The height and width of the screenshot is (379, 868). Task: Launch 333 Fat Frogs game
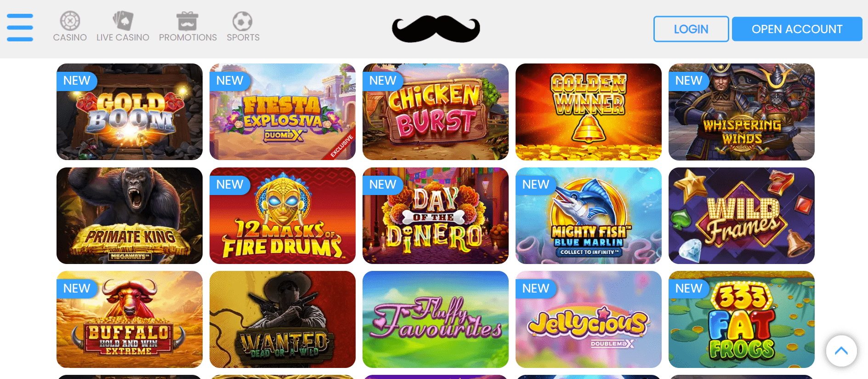(742, 319)
